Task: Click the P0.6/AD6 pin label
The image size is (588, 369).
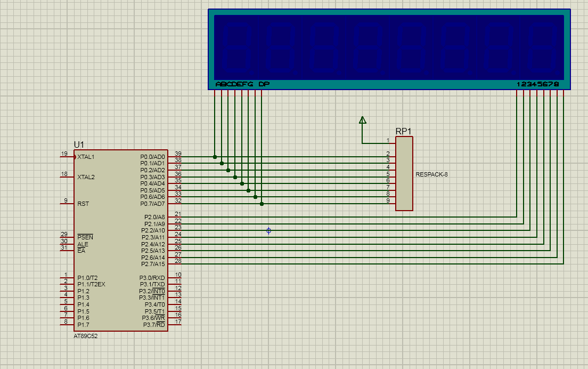Action: tap(152, 197)
